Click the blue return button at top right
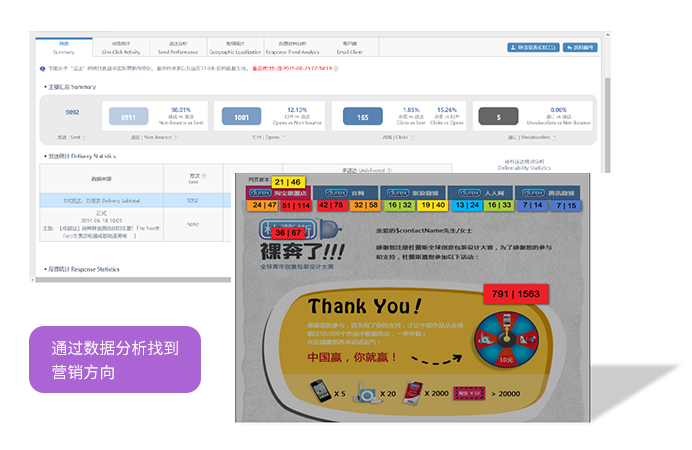Viewport: 692px width, 450px height. click(580, 47)
